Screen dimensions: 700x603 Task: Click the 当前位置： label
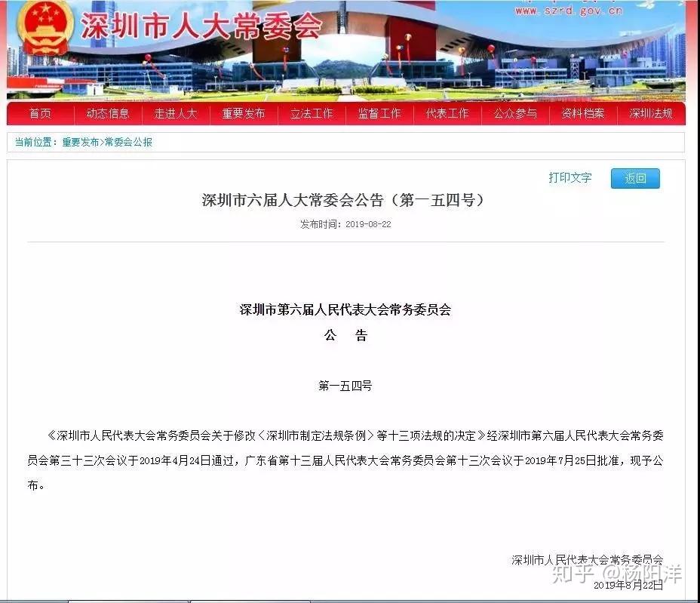pos(37,142)
